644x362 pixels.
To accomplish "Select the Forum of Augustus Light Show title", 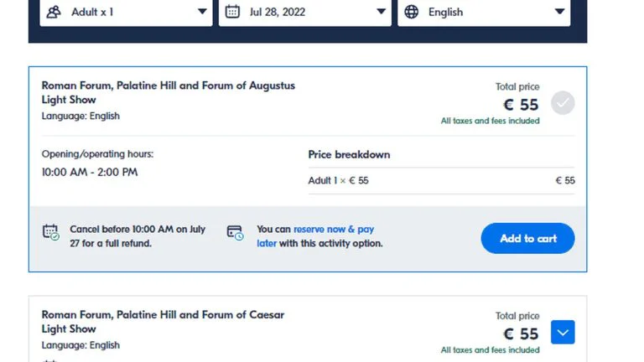I will click(x=168, y=92).
